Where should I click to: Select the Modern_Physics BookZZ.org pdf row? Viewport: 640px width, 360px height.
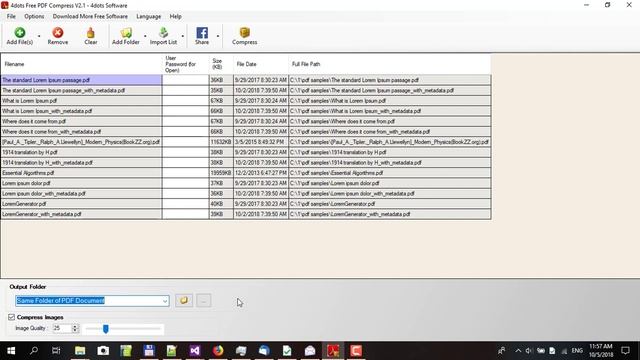pyautogui.click(x=246, y=142)
